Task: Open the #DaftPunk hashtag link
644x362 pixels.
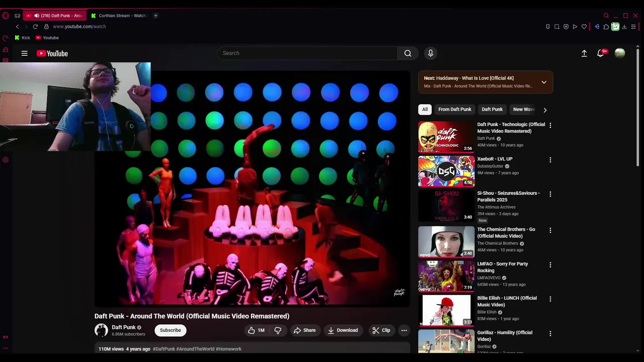Action: click(164, 349)
